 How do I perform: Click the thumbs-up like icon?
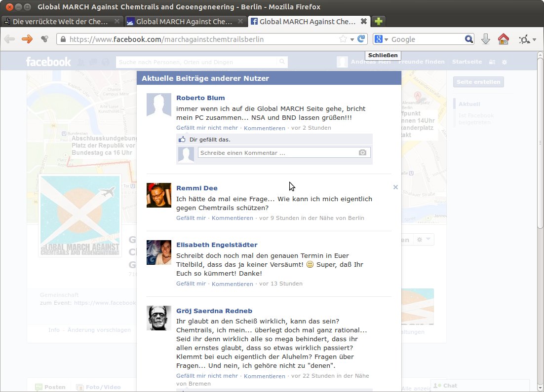(x=182, y=140)
